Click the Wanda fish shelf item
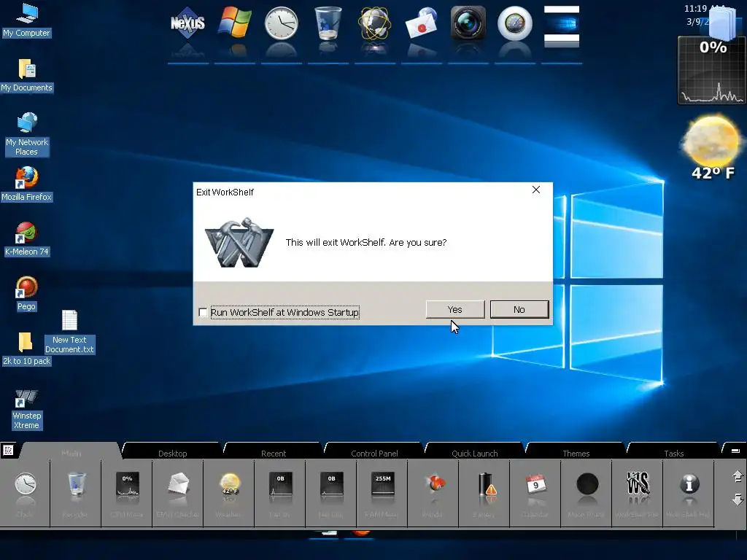Screen dimensions: 747x560 click(433, 493)
